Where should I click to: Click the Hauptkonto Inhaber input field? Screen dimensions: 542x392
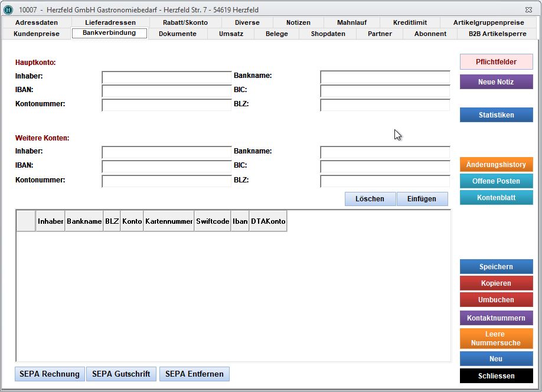[166, 77]
